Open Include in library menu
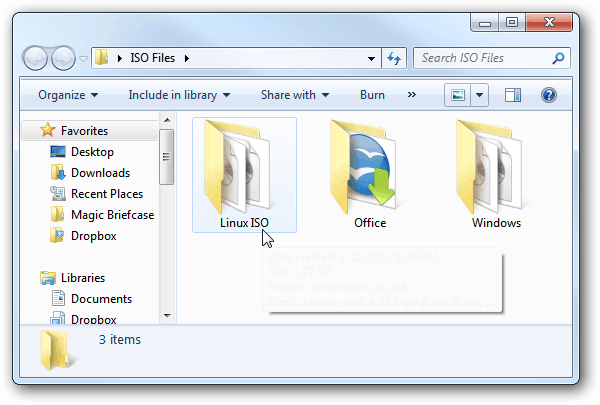Viewport: 600px width, 405px height. [179, 95]
